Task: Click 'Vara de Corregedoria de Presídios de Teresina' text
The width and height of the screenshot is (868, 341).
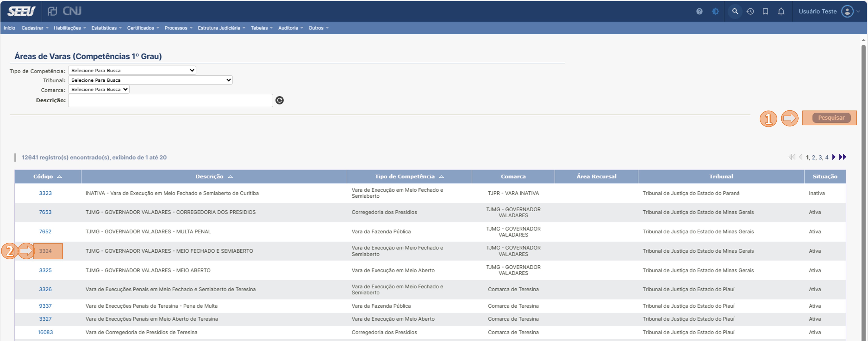Action: point(141,332)
